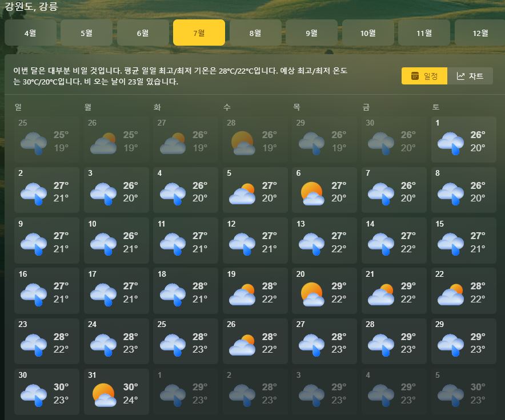Click the rain icon on day 7

click(381, 194)
